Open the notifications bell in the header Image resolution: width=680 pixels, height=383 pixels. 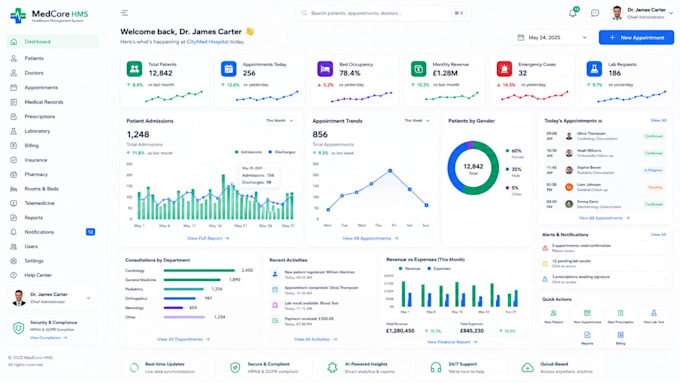click(573, 13)
